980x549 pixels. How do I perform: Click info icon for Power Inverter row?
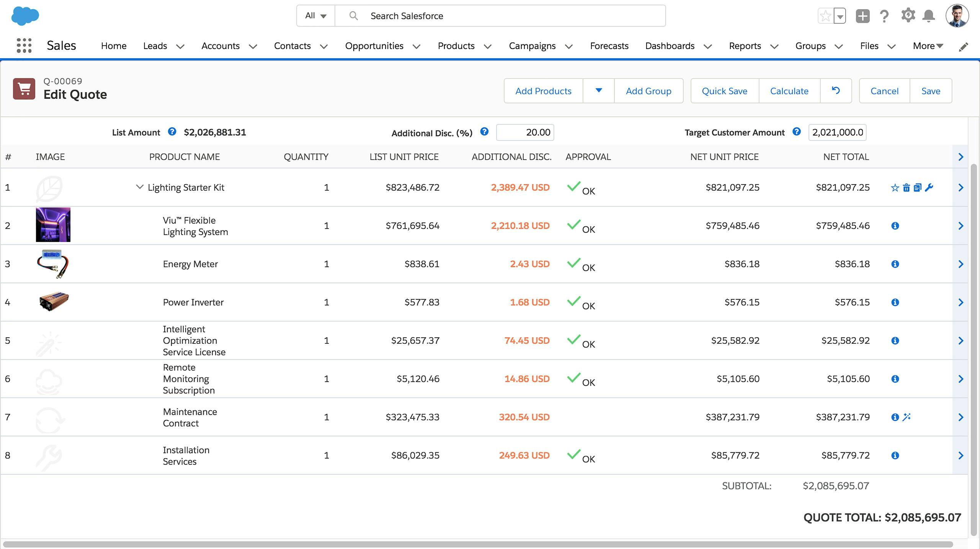pos(895,302)
